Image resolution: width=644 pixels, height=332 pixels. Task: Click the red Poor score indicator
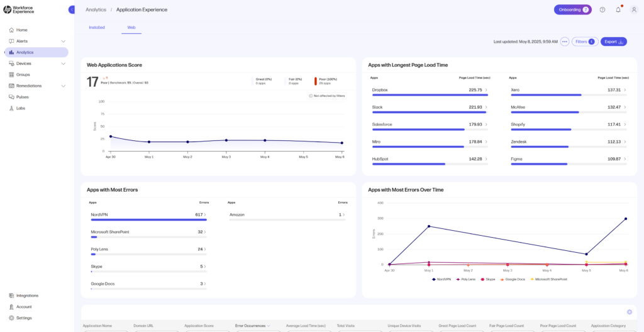316,81
